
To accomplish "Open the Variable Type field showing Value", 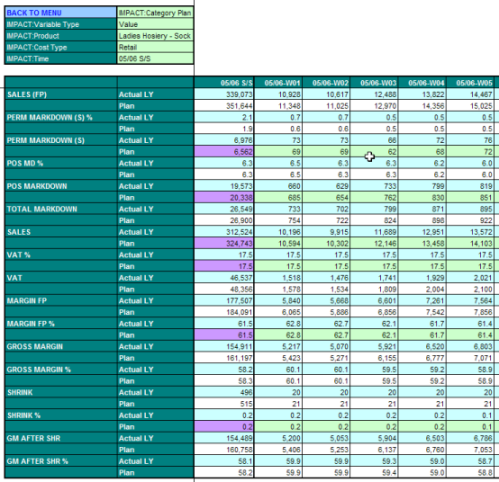I will (x=155, y=24).
